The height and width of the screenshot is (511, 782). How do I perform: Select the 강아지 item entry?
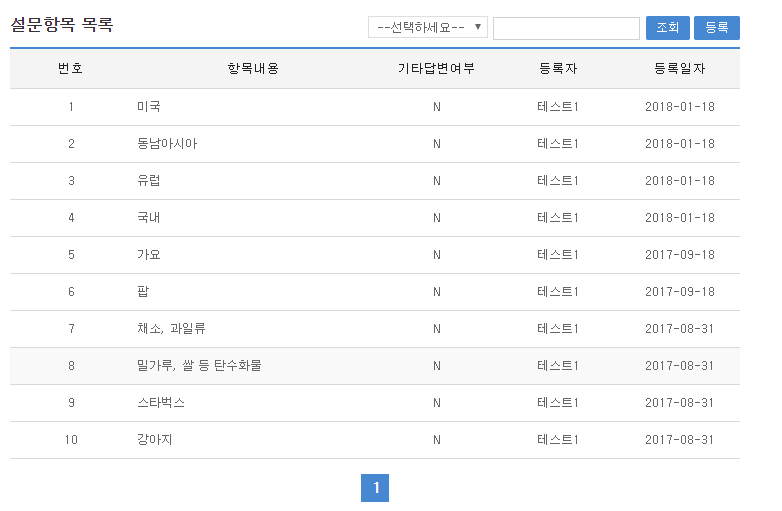[x=155, y=440]
